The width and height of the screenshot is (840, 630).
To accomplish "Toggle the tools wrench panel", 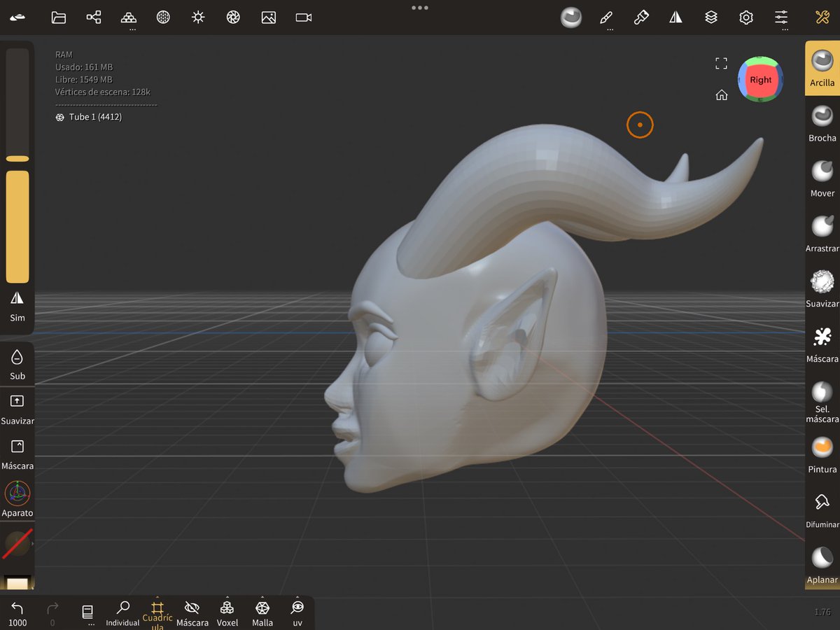I will coord(822,17).
